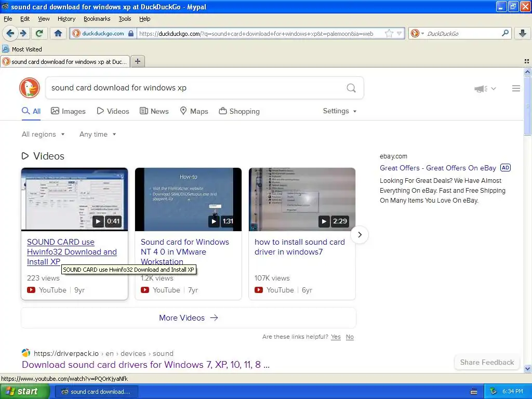
Task: Click the Share Feedback button
Action: 487,362
